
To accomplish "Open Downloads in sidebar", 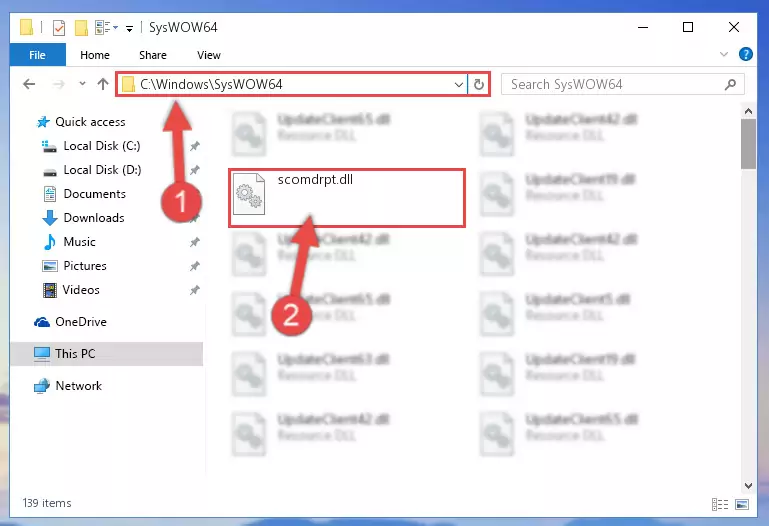I will pyautogui.click(x=94, y=218).
